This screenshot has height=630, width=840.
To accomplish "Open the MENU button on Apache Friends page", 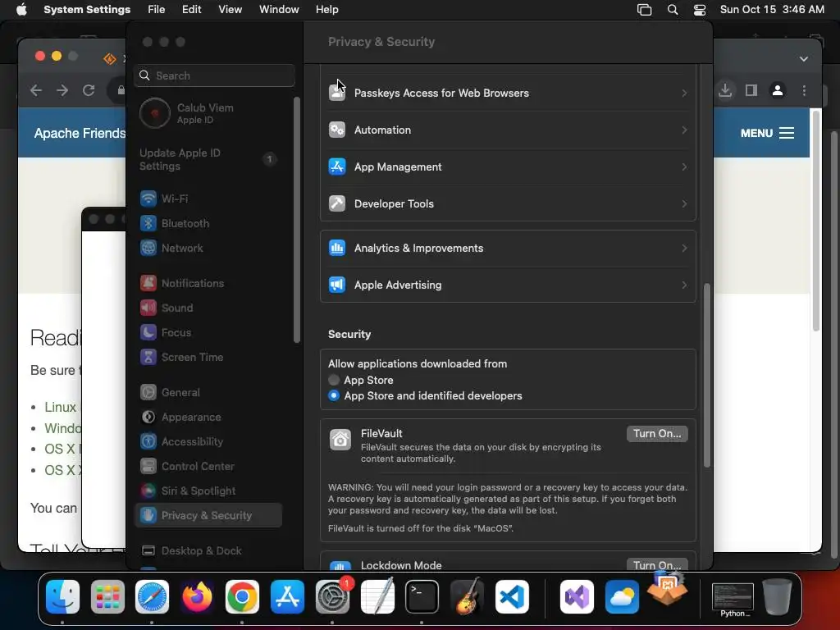I will 767,133.
